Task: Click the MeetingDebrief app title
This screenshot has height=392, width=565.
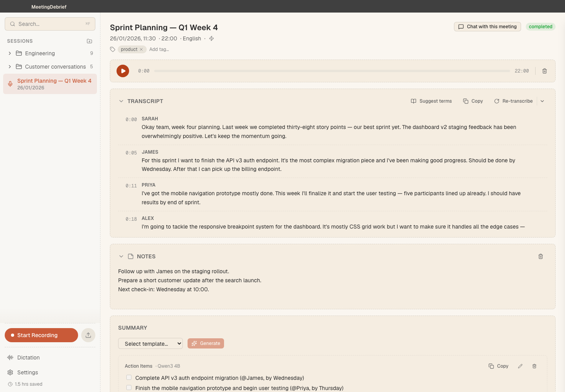Action: pyautogui.click(x=49, y=7)
